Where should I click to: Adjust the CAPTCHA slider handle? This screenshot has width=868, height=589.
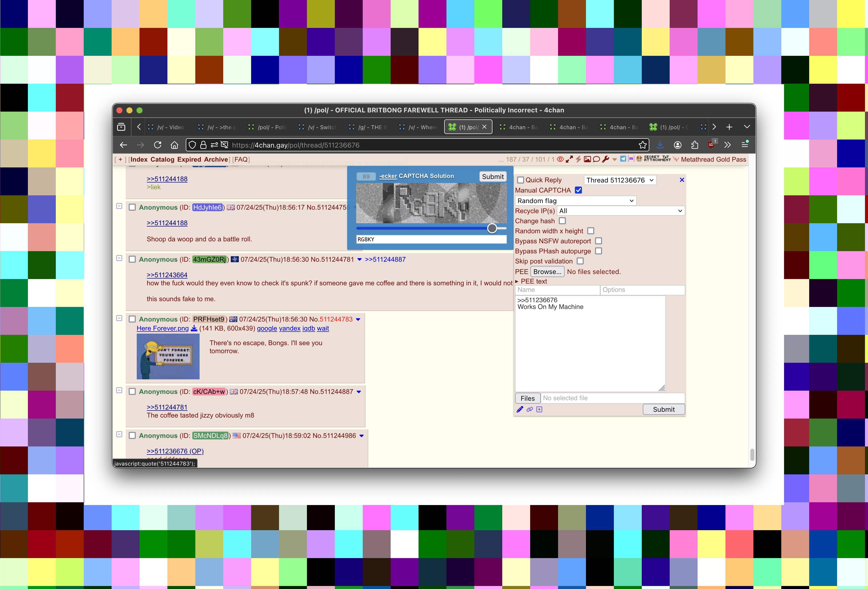click(x=492, y=228)
